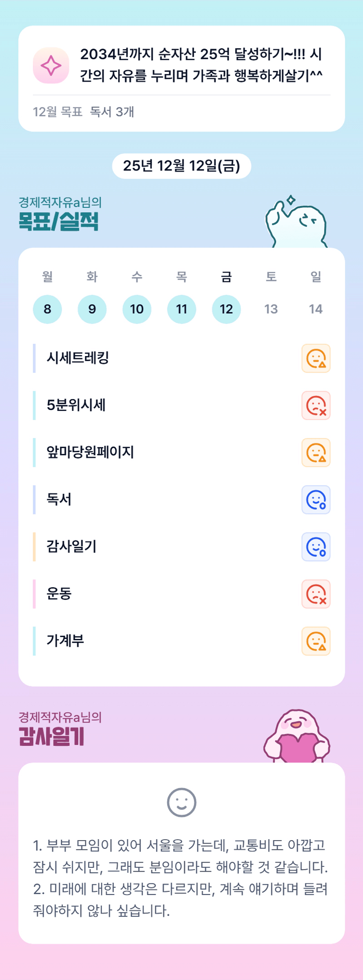Click the 12월 목표 독서 3개 text

point(83,112)
